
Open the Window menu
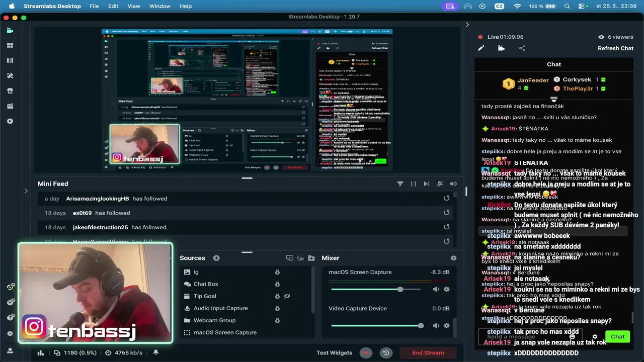[x=160, y=6]
